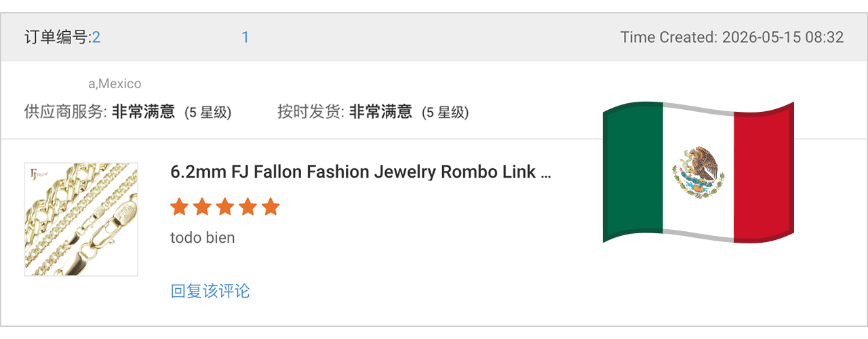
Task: Click the FJ logo on product image
Action: coord(35,174)
